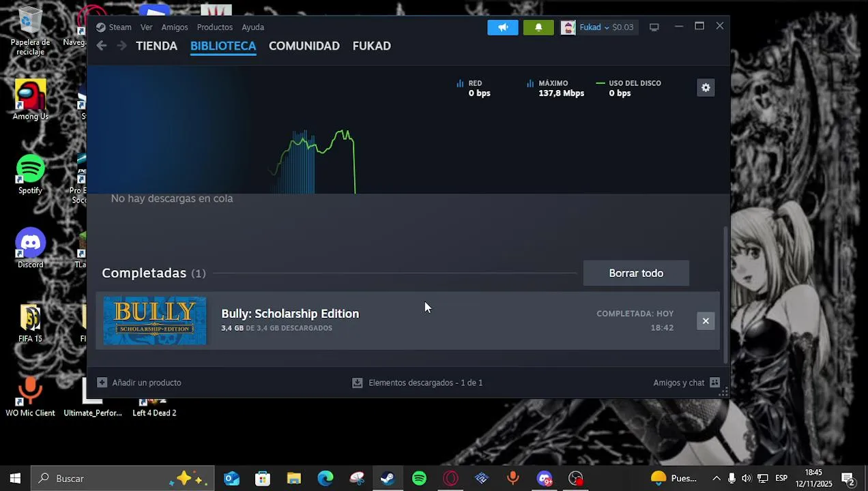Open Microsoft Edge from the taskbar
The image size is (868, 491).
pyautogui.click(x=325, y=479)
